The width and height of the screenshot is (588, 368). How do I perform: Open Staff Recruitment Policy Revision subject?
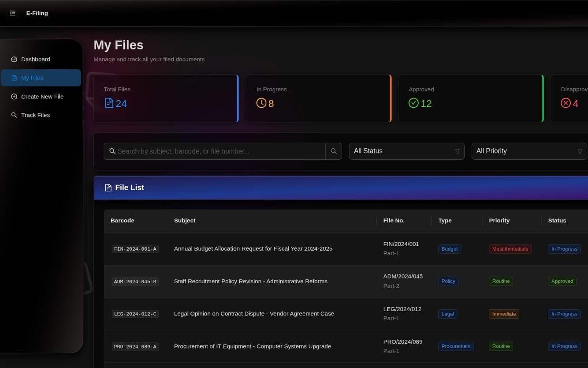click(x=251, y=282)
